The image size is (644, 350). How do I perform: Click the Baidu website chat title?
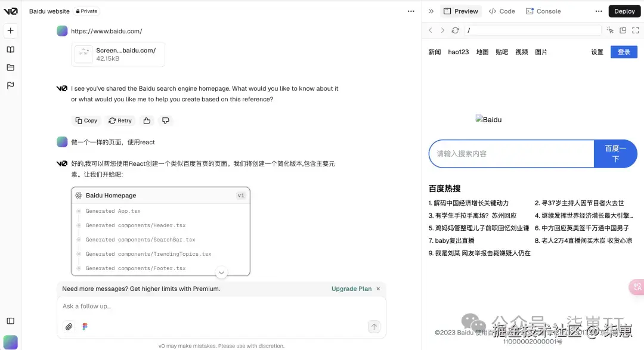(x=49, y=11)
